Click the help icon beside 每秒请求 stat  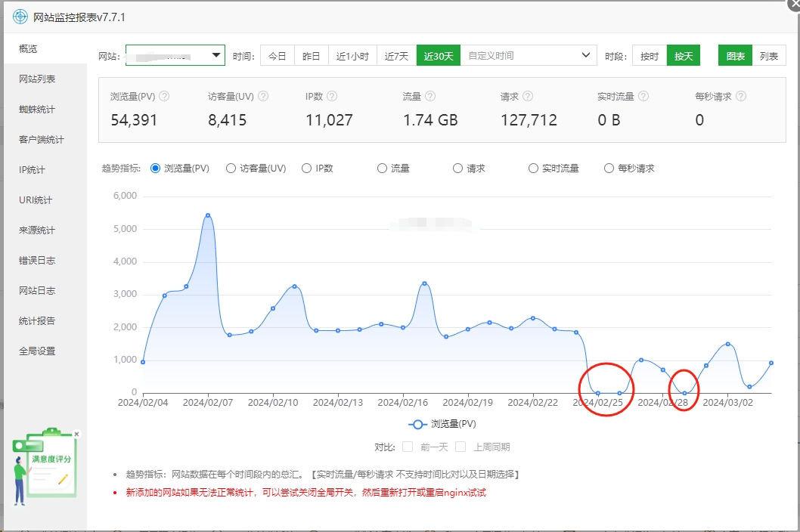coord(741,97)
